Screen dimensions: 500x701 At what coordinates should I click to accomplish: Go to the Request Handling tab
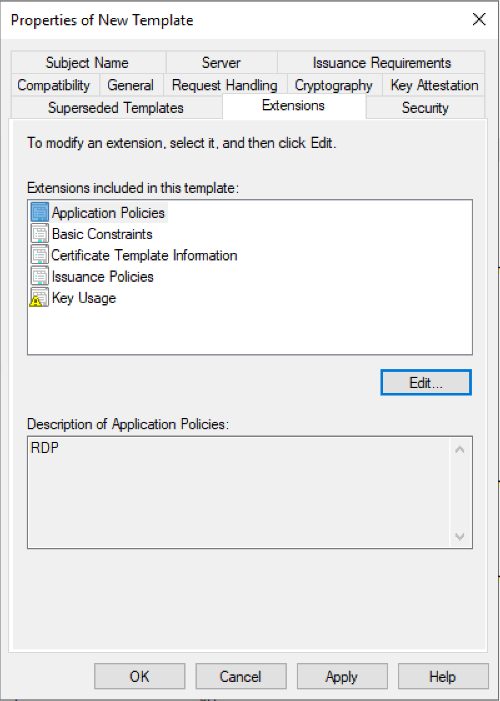coord(225,85)
